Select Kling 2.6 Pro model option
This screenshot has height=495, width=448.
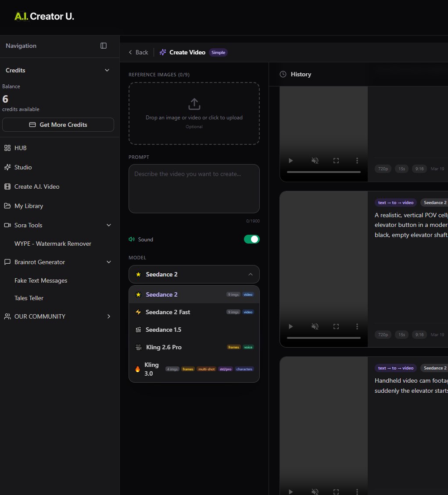click(194, 347)
